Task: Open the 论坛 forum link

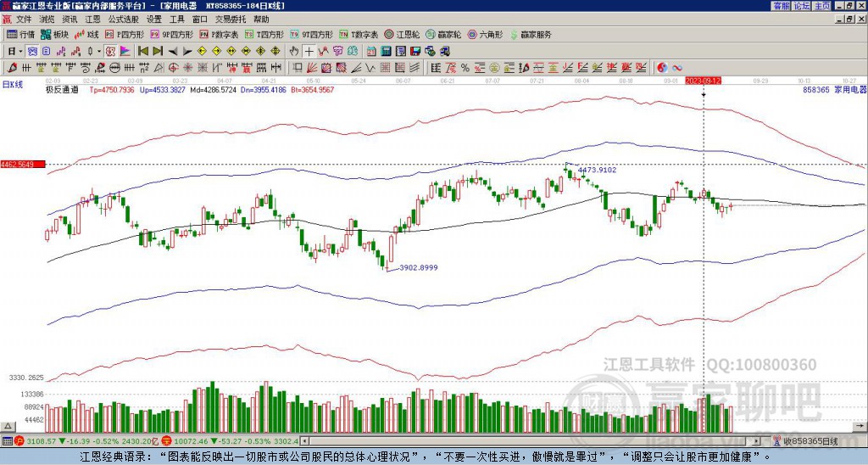Action: click(802, 6)
